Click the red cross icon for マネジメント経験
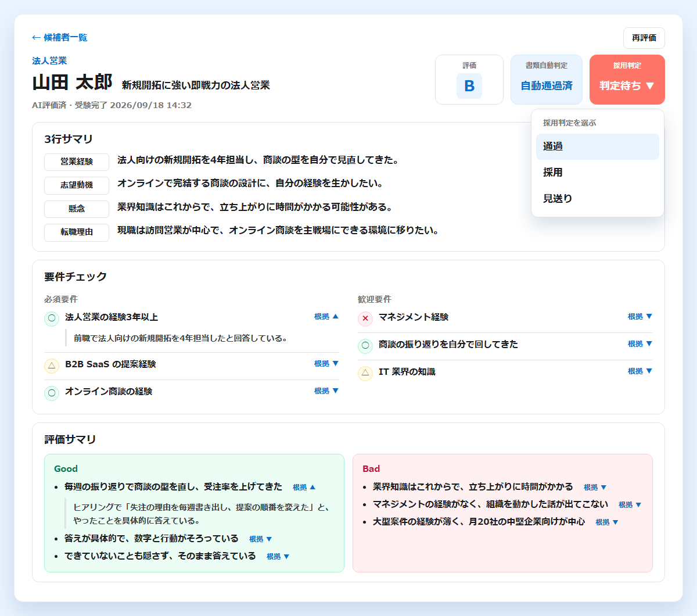Viewport: 697px width, 616px height. click(365, 318)
